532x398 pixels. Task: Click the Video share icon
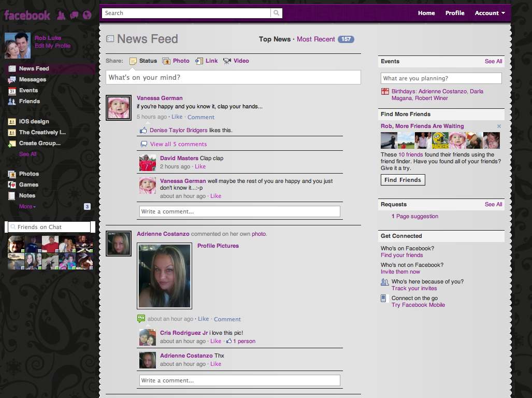click(x=227, y=61)
